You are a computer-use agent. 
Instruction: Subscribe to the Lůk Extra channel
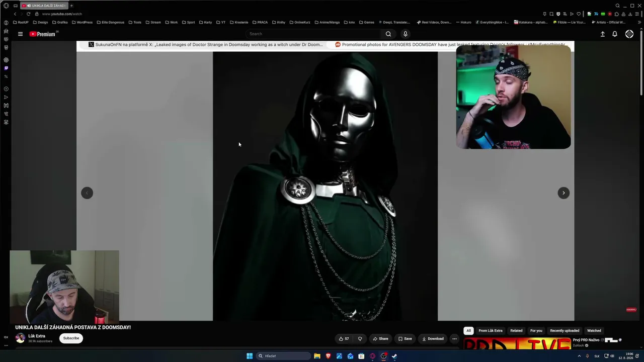click(71, 338)
